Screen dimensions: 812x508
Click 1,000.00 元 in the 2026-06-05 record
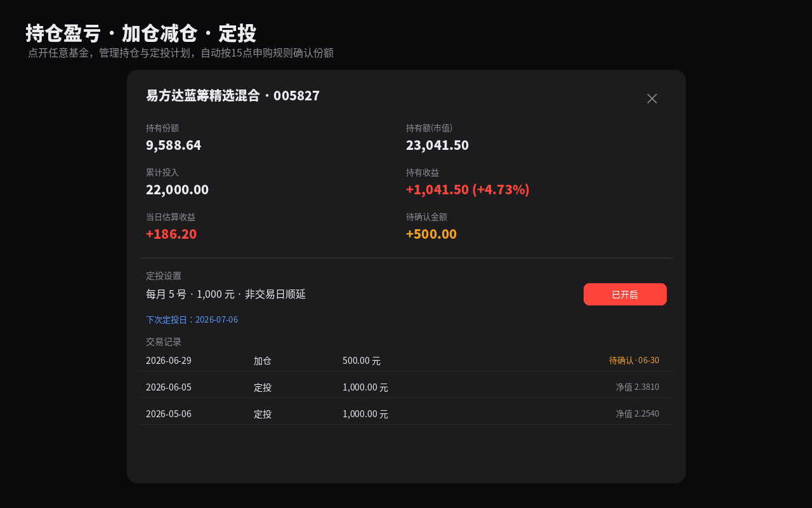point(365,387)
